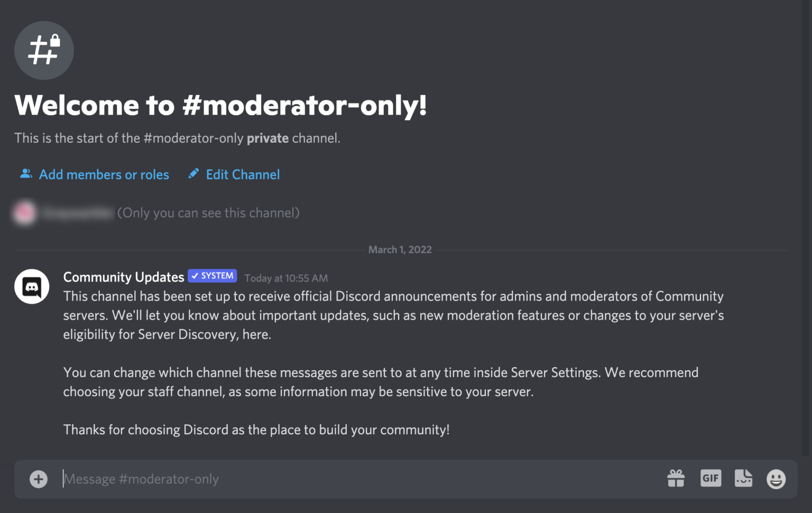Click the gift (Nitro gift) icon
This screenshot has height=513, width=812.
click(676, 478)
